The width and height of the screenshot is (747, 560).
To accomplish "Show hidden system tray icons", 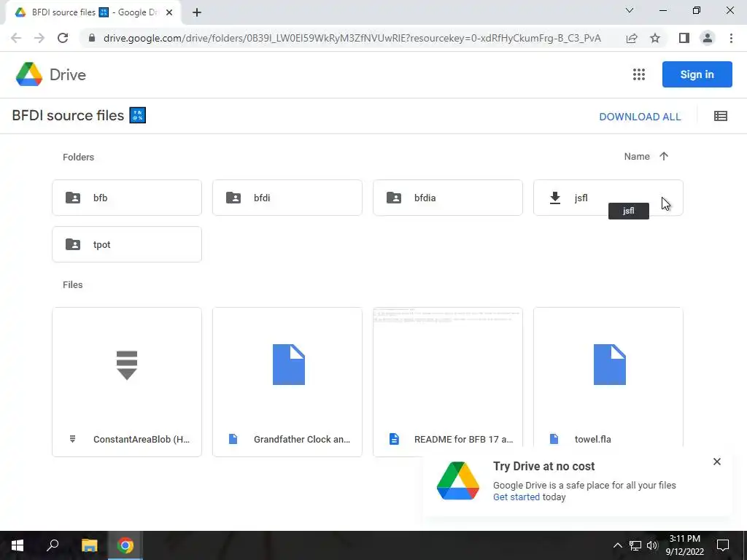I will point(617,545).
